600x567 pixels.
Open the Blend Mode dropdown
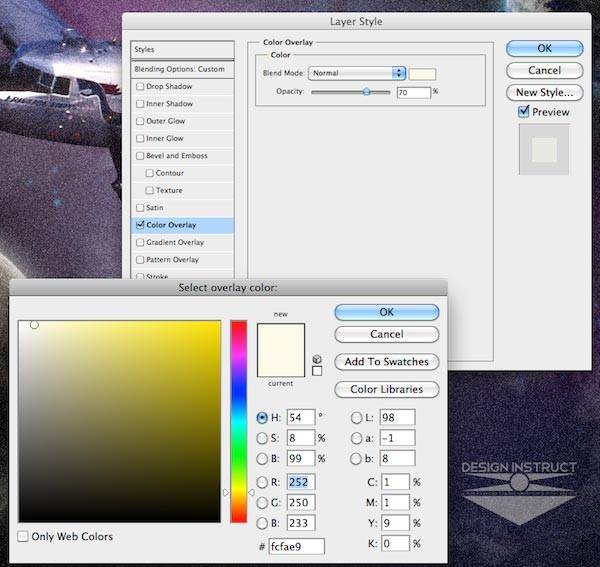pyautogui.click(x=357, y=73)
